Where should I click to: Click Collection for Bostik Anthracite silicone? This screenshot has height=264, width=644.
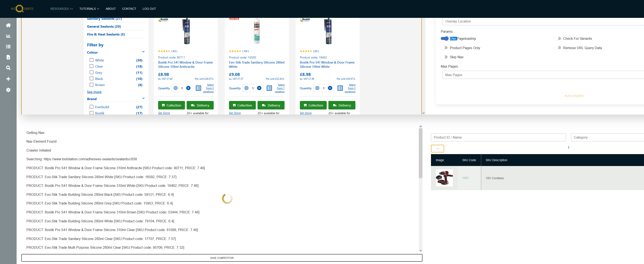172,105
